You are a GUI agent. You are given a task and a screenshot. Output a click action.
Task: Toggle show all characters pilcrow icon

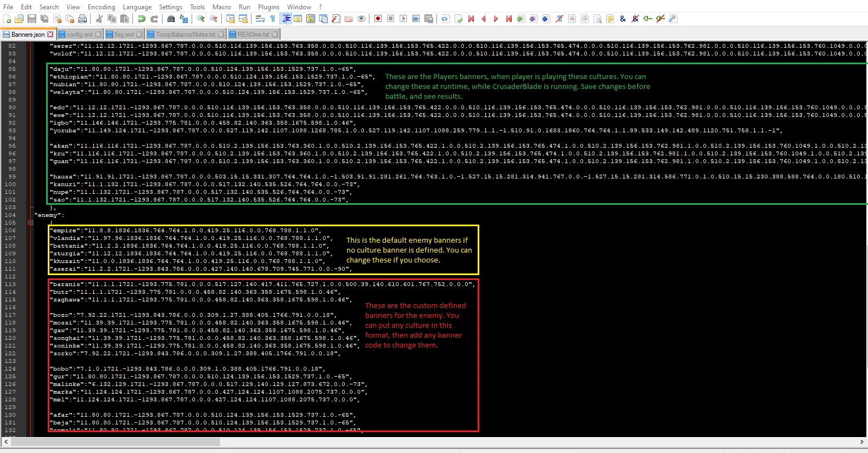click(x=272, y=19)
